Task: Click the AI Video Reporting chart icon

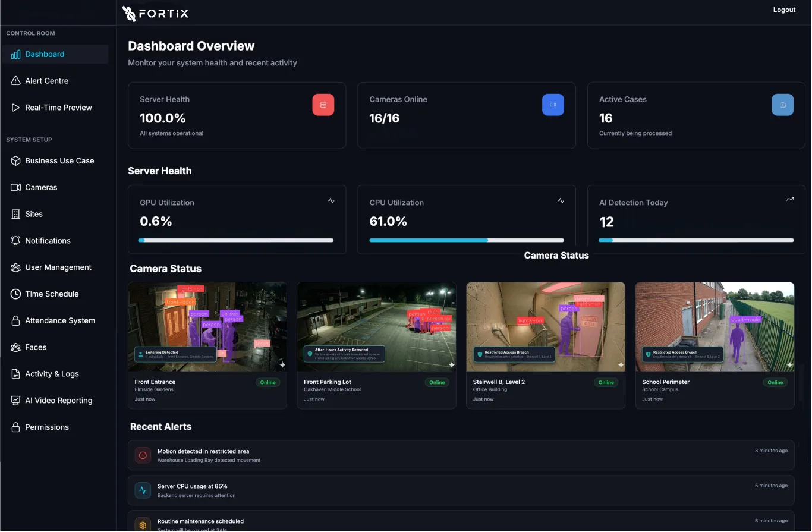Action: (x=15, y=401)
